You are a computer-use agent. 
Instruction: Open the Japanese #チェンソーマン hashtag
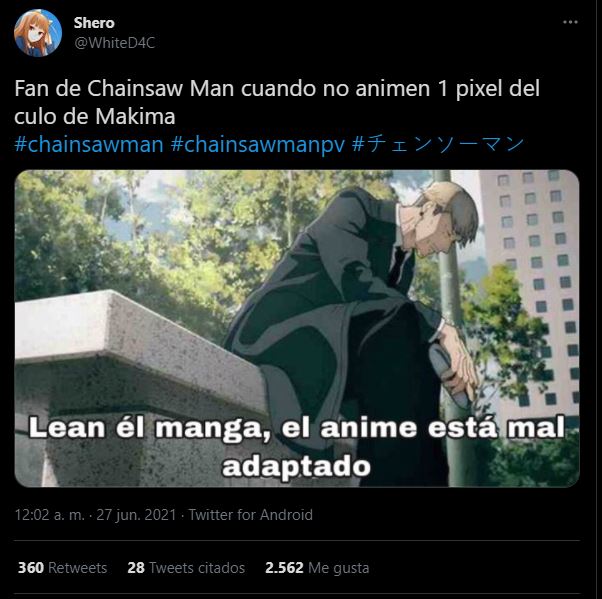pyautogui.click(x=438, y=144)
